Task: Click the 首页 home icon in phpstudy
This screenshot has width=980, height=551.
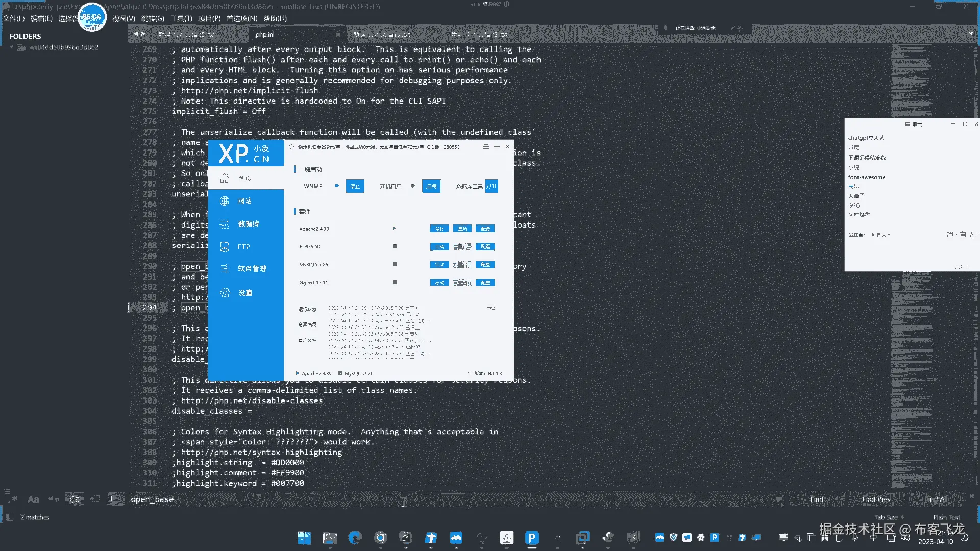Action: (225, 178)
